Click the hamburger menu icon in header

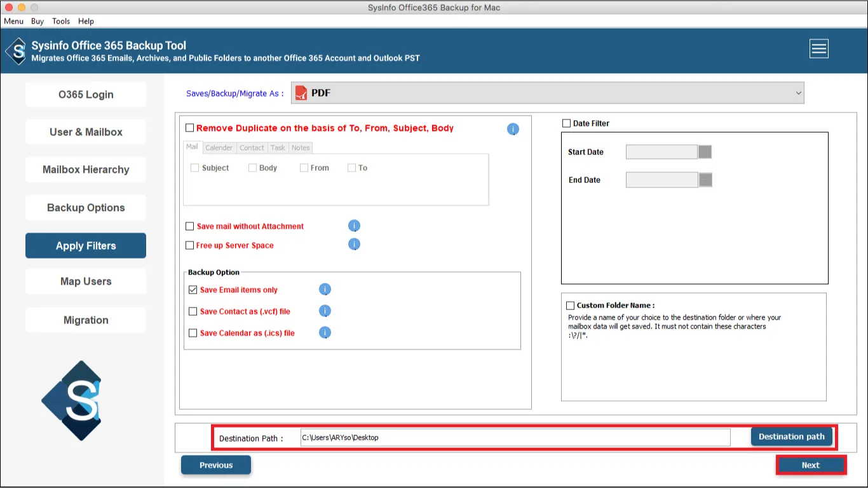coord(818,49)
